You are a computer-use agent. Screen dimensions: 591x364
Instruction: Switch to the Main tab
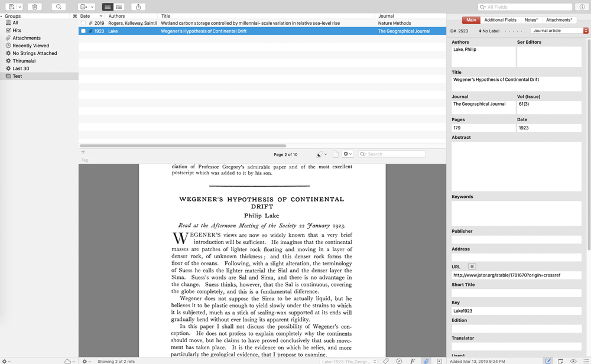(x=471, y=20)
